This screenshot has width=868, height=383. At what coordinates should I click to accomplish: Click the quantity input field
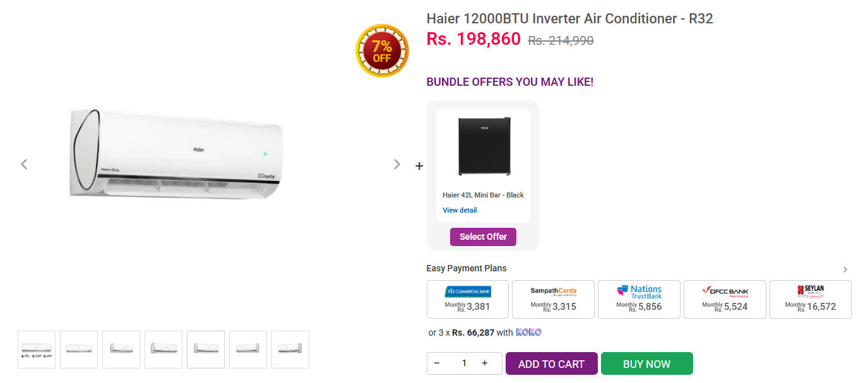coord(464,363)
